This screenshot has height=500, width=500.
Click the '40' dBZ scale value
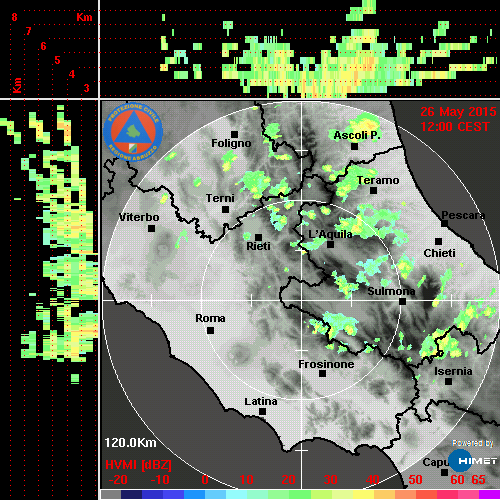coord(372,480)
